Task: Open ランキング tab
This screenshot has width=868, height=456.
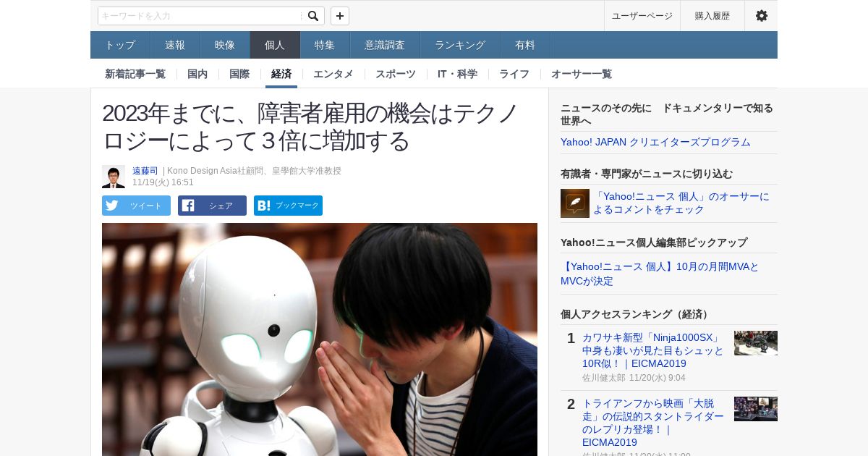Action: 460,45
